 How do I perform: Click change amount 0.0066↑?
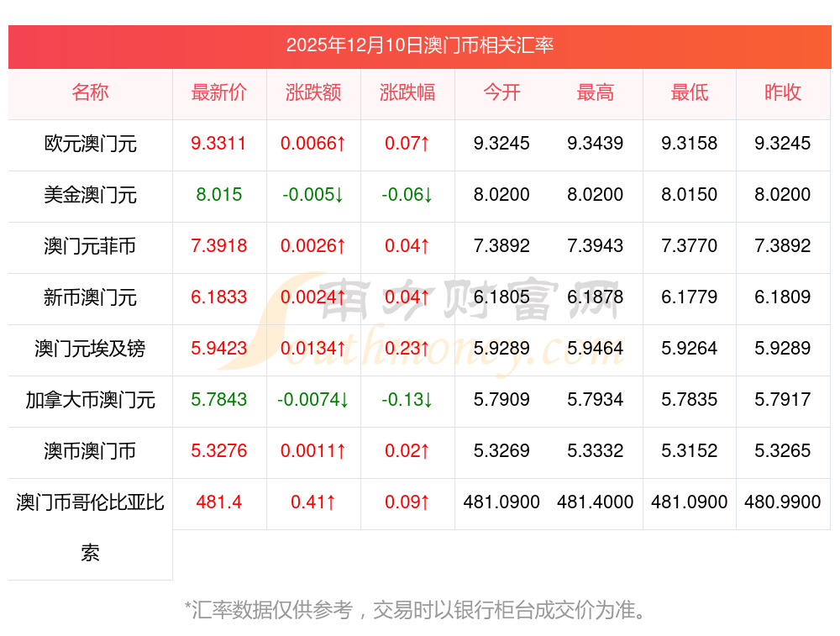click(313, 144)
